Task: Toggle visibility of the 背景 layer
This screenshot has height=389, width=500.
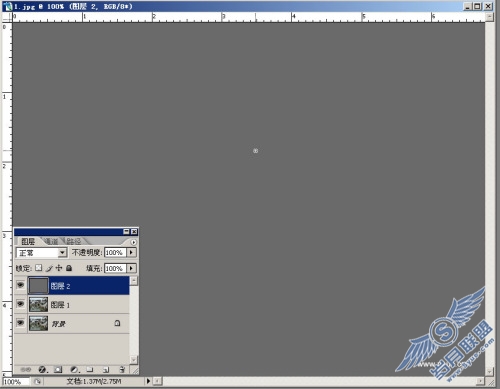Action: 20,323
